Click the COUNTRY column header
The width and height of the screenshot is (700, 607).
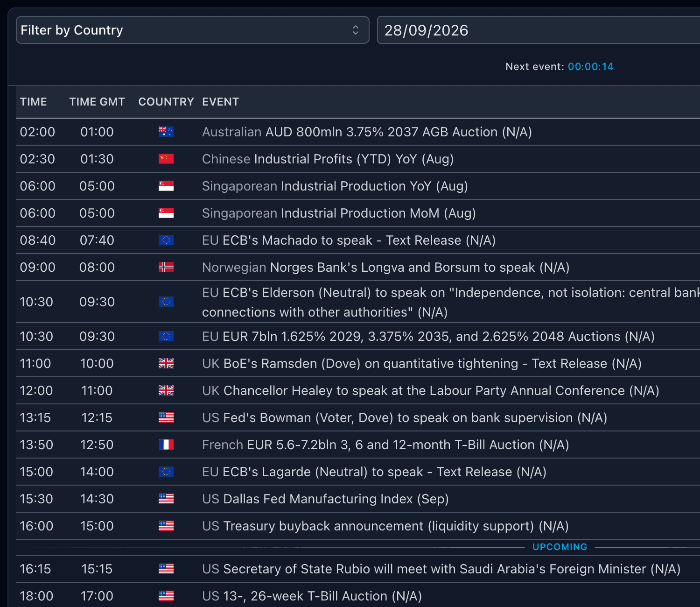(x=166, y=102)
